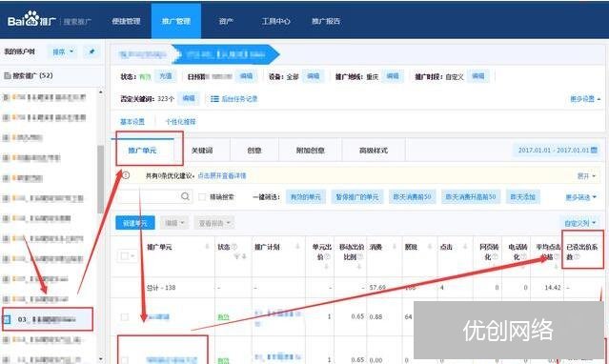Edit the 日预算 setting
Screen dimensions: 609x364
pyautogui.click(x=246, y=76)
